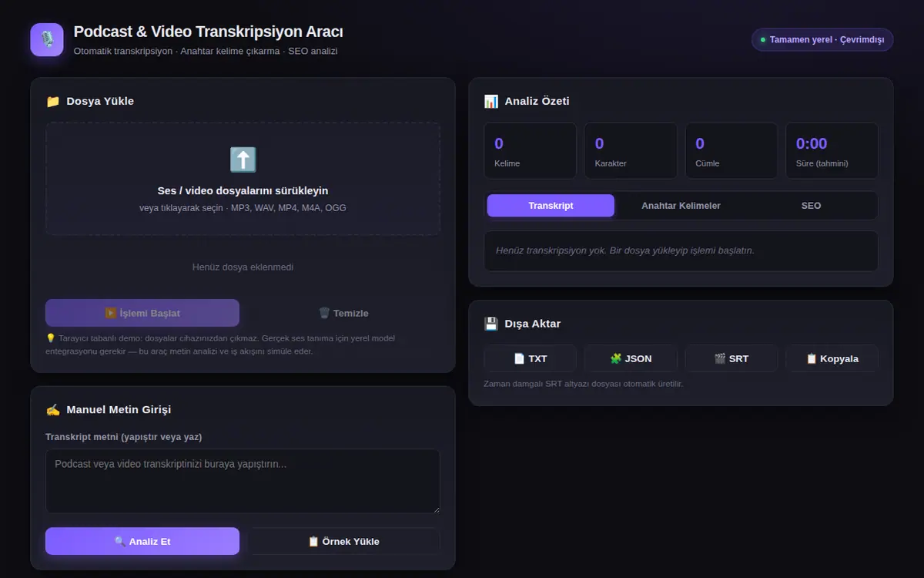Export transcript as TXT
The height and width of the screenshot is (578, 924).
tap(531, 358)
